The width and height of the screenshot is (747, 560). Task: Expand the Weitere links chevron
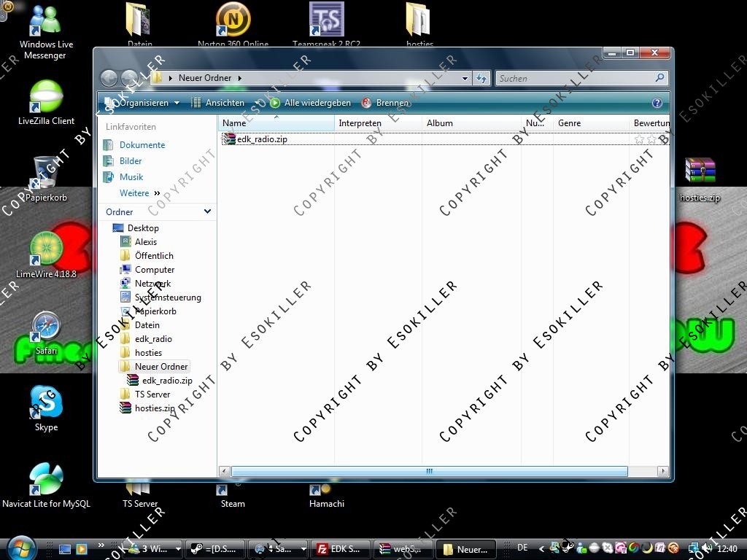[158, 193]
